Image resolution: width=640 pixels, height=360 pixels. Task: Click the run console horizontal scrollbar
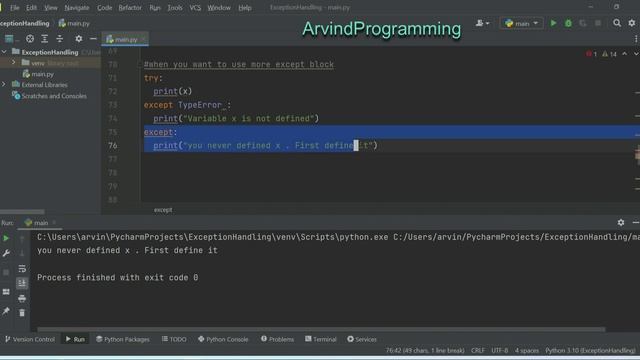coord(321,329)
